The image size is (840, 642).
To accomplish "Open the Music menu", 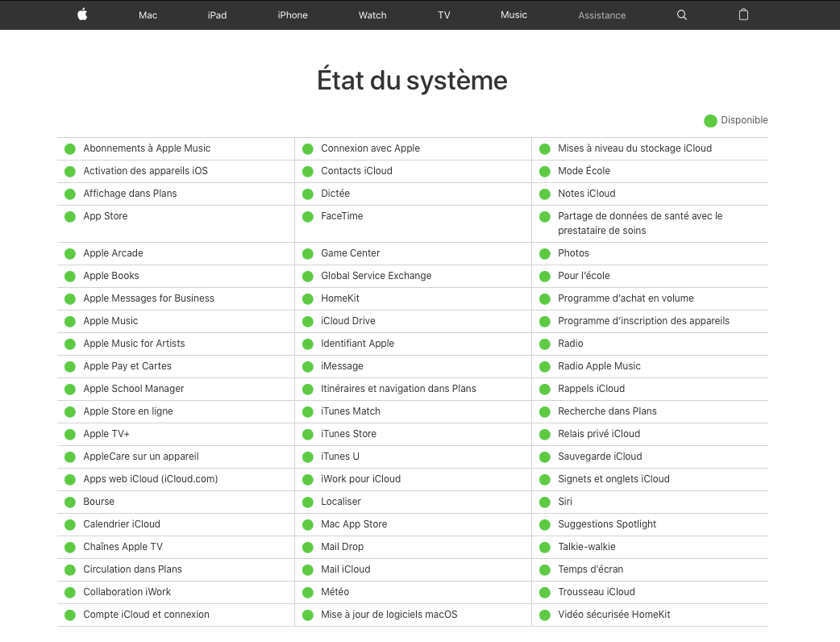I will click(x=514, y=15).
